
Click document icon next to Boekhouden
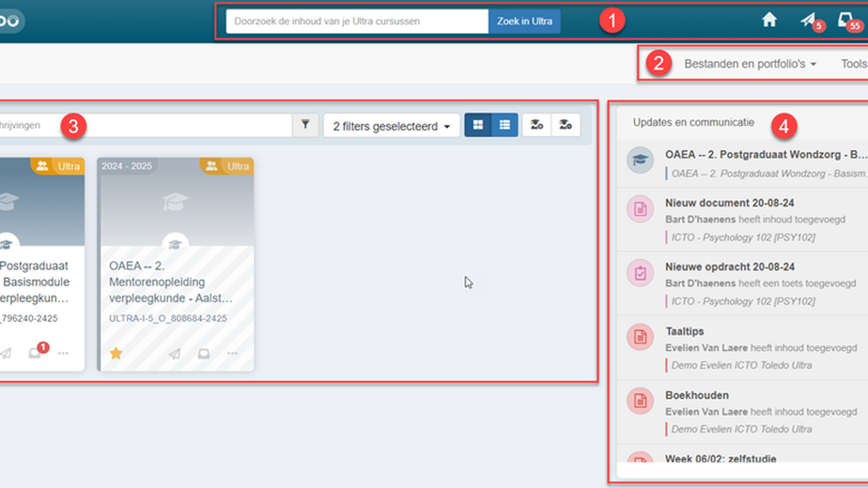point(640,401)
